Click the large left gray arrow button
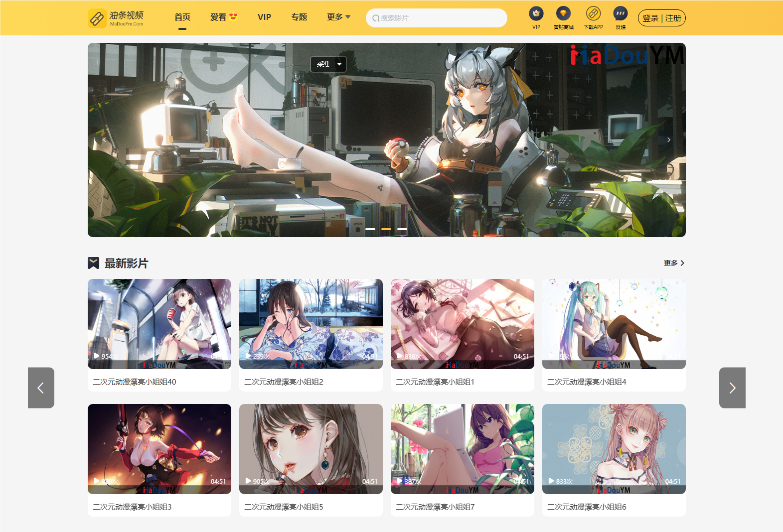The width and height of the screenshot is (783, 532). pyautogui.click(x=41, y=388)
